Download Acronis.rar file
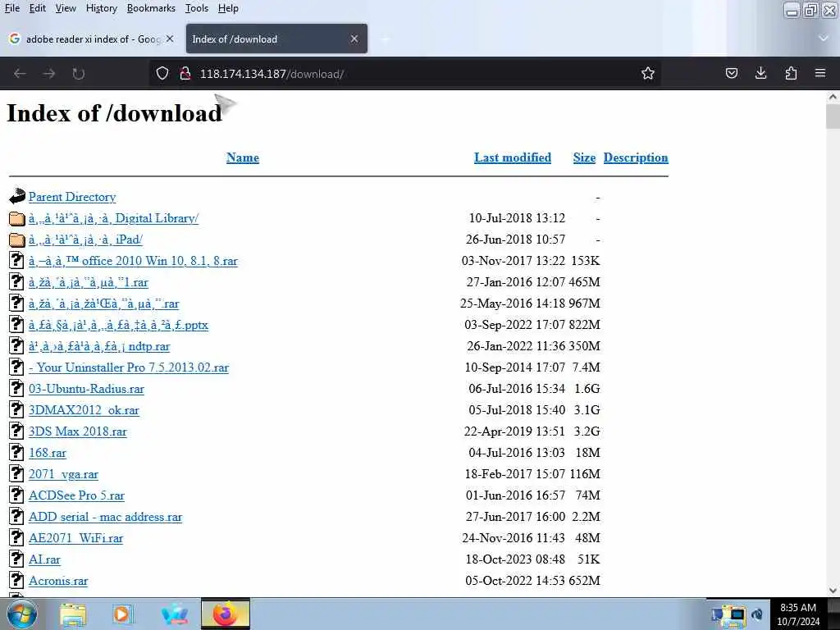This screenshot has height=630, width=840. click(58, 582)
